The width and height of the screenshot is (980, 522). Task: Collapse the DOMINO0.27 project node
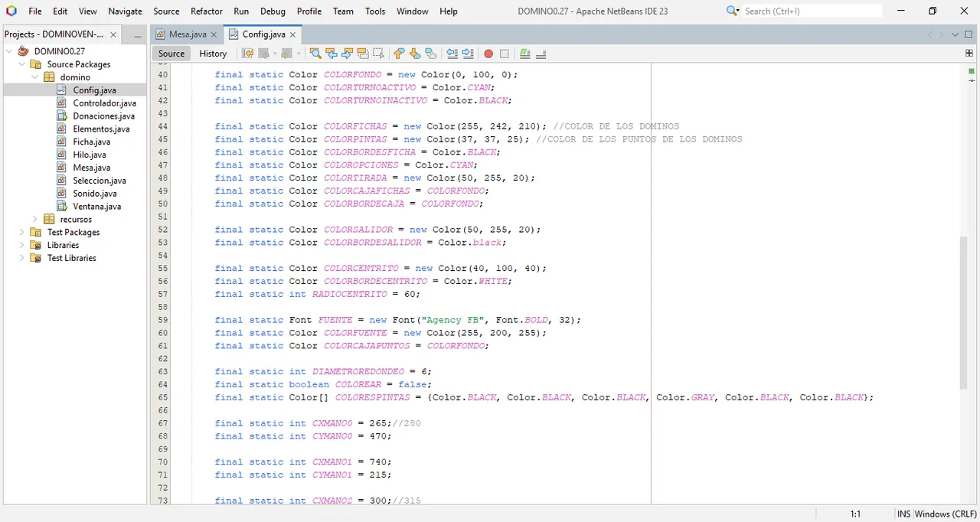point(9,51)
